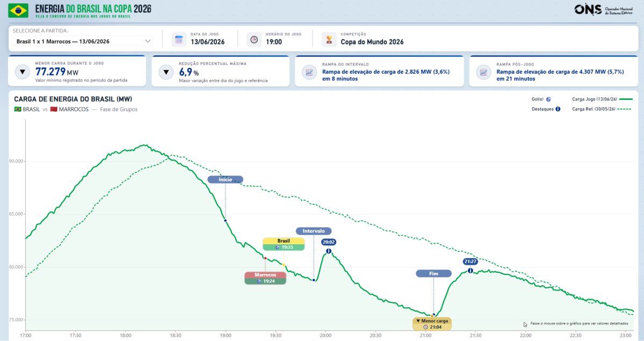The width and height of the screenshot is (644, 341).
Task: Click the solid green line legend swatch
Action: (x=626, y=99)
